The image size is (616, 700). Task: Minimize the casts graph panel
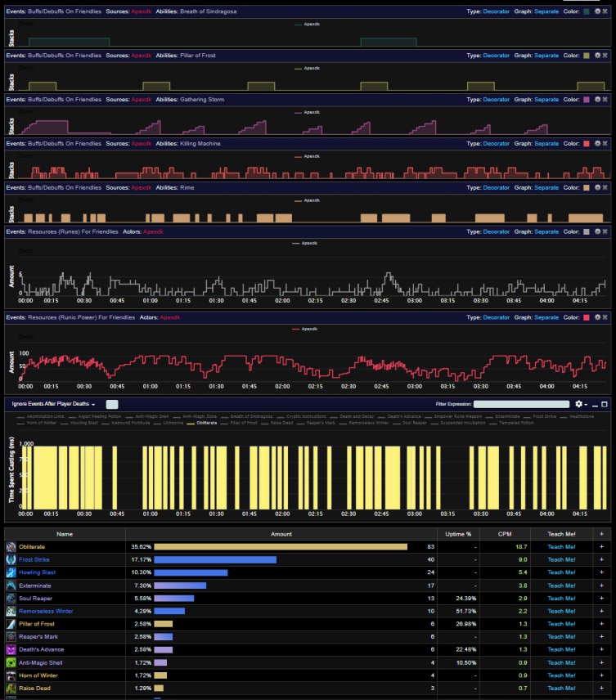pyautogui.click(x=595, y=405)
